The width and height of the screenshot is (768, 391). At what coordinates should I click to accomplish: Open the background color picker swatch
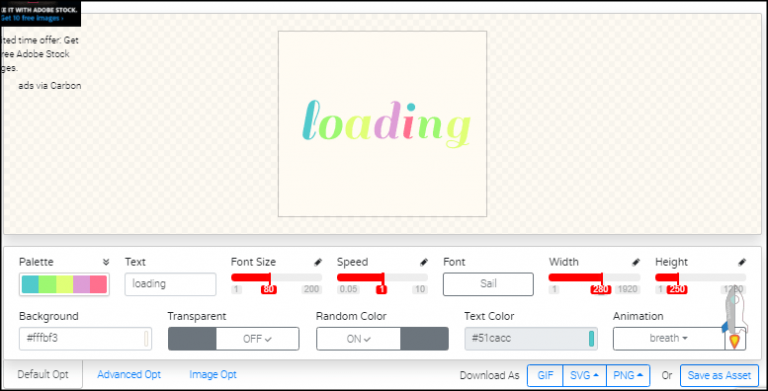pos(146,339)
